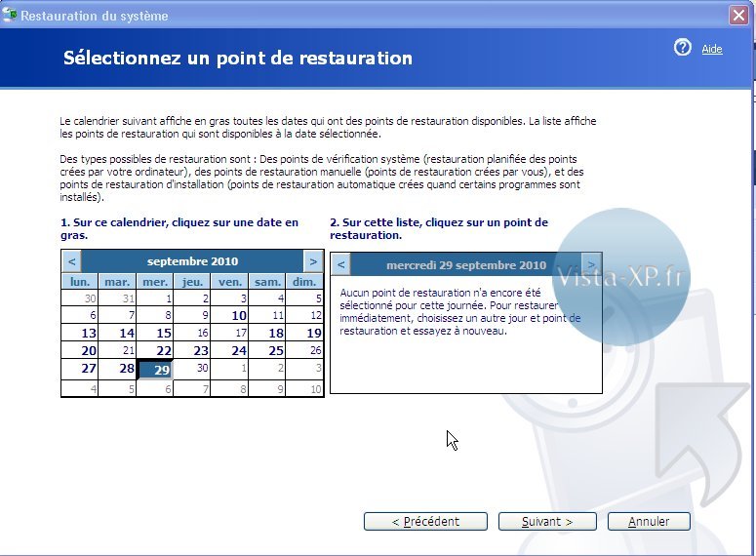Viewport: 756px width, 556px height.
Task: Show previous day's restore points list
Action: tap(340, 265)
